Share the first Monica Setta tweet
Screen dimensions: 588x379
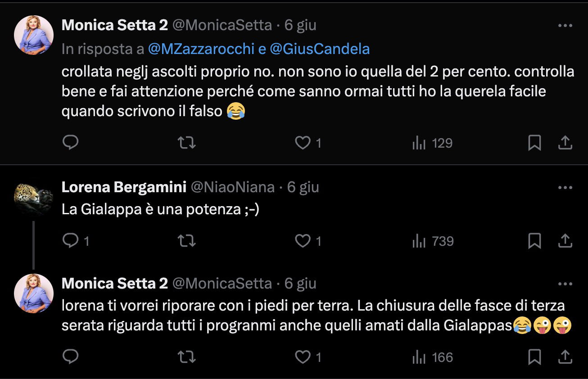(x=565, y=143)
